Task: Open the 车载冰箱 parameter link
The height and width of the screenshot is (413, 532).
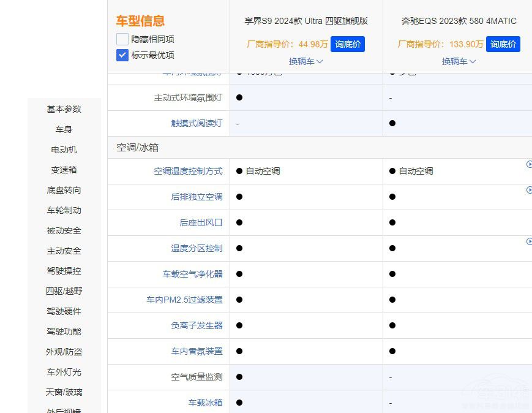Action: coord(204,403)
